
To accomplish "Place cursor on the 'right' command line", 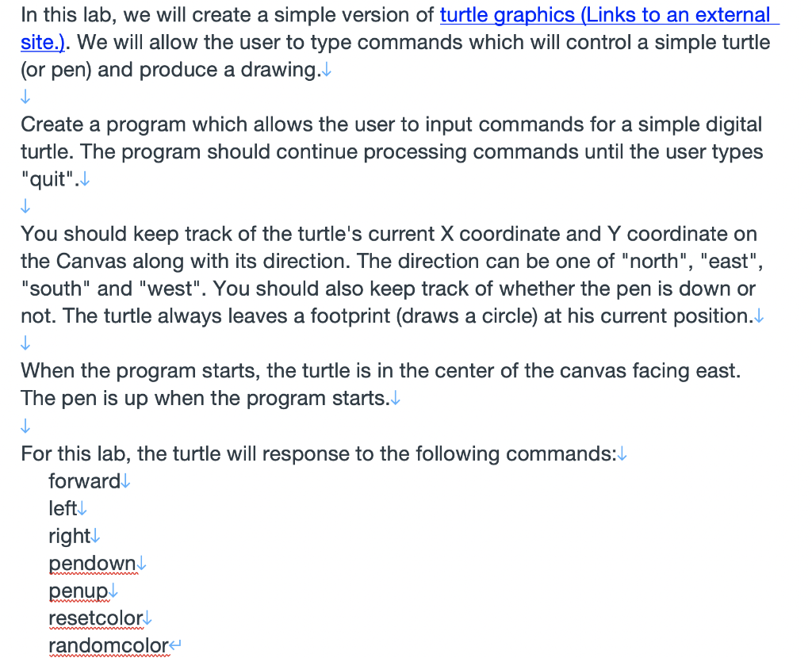I will pyautogui.click(x=70, y=537).
